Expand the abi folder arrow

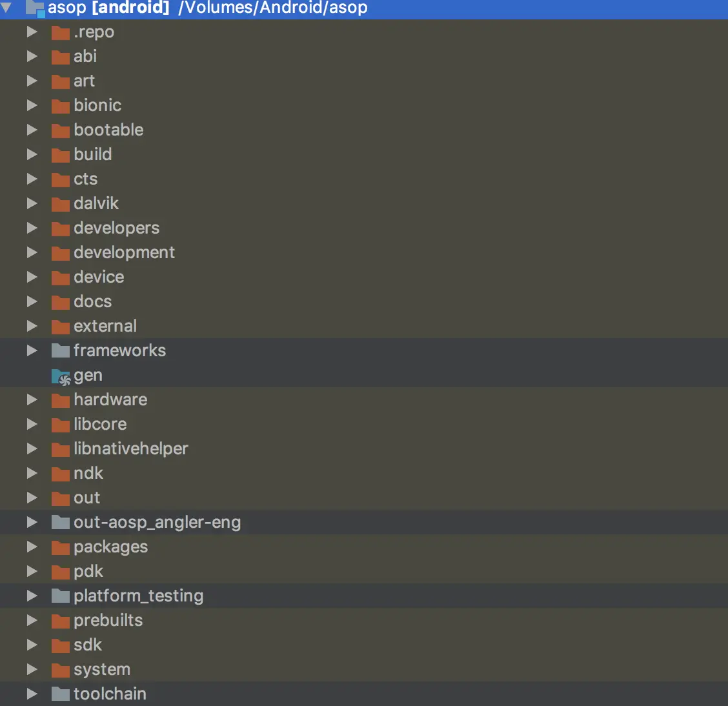click(32, 56)
